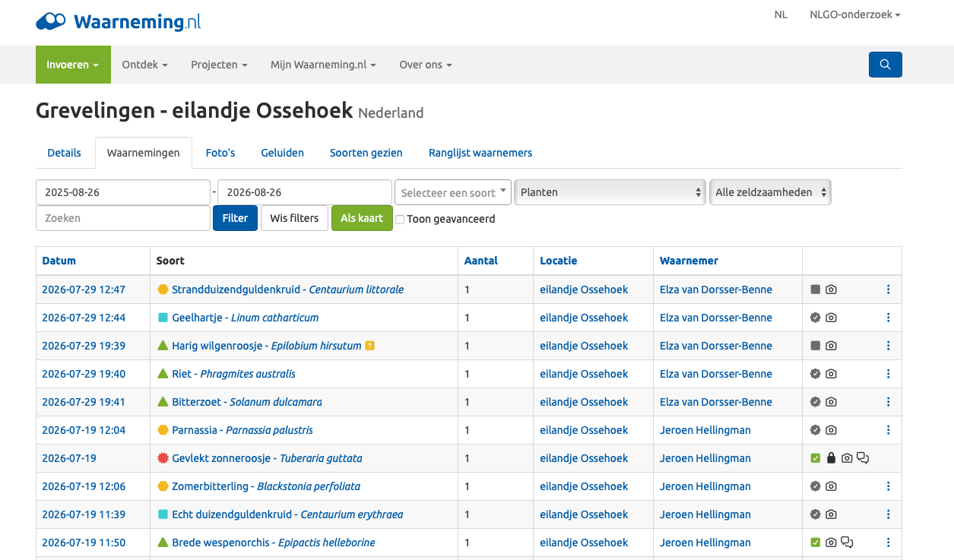
Task: Open three-dot menu for Zomerbitterling row
Action: coord(888,486)
